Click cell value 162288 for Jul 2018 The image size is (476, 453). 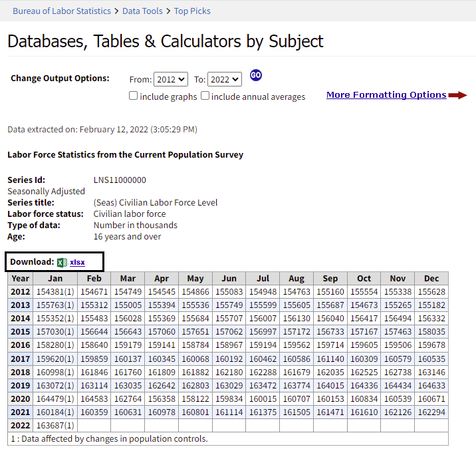click(x=263, y=373)
